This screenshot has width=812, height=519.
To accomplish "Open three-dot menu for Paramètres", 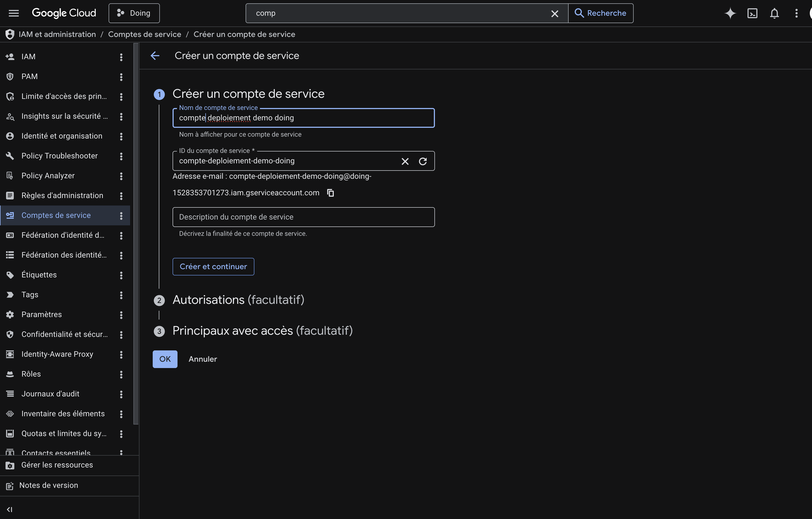I will [121, 315].
